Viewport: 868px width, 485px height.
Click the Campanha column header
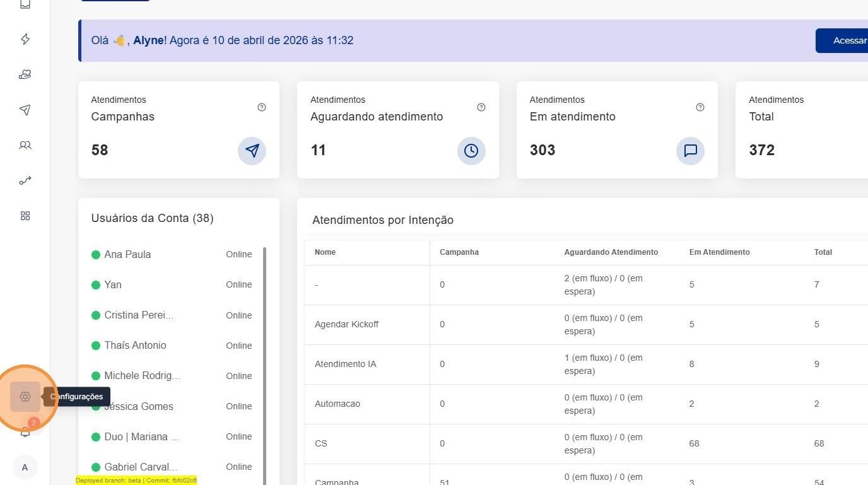459,252
